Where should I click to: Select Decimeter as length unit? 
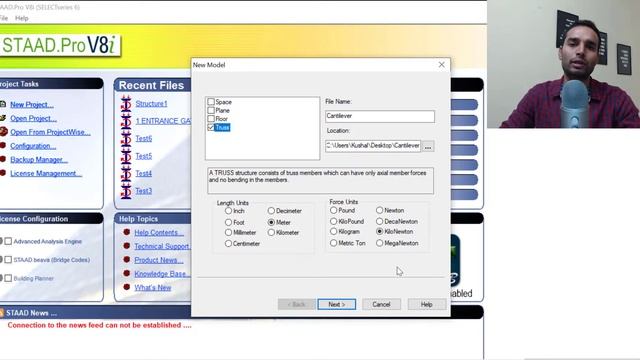(271, 211)
